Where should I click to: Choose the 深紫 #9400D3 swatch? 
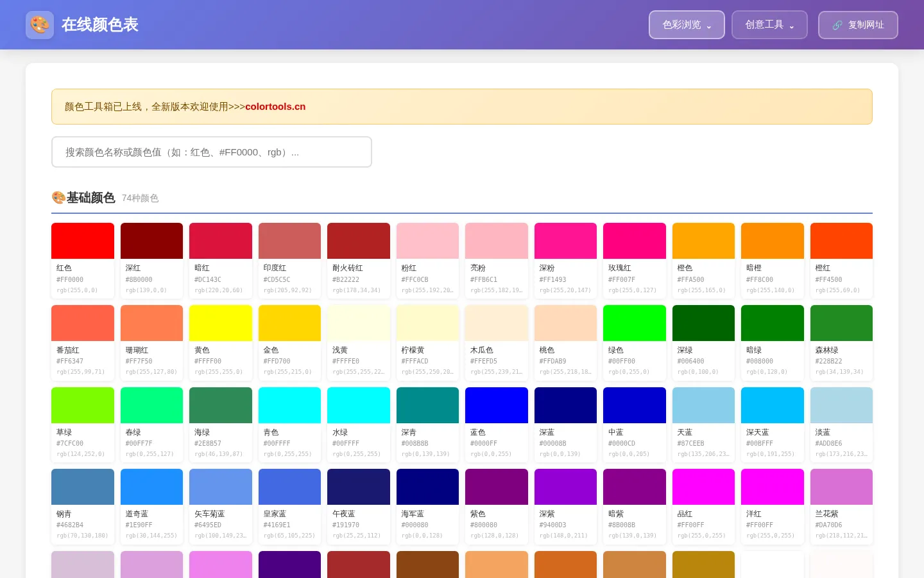coord(565,507)
